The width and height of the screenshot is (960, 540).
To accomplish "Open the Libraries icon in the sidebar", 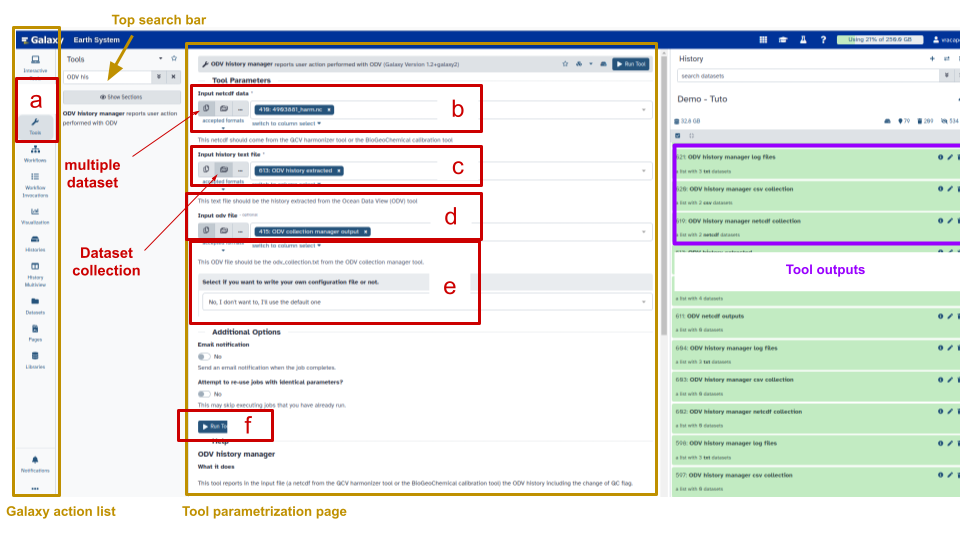I will point(36,359).
